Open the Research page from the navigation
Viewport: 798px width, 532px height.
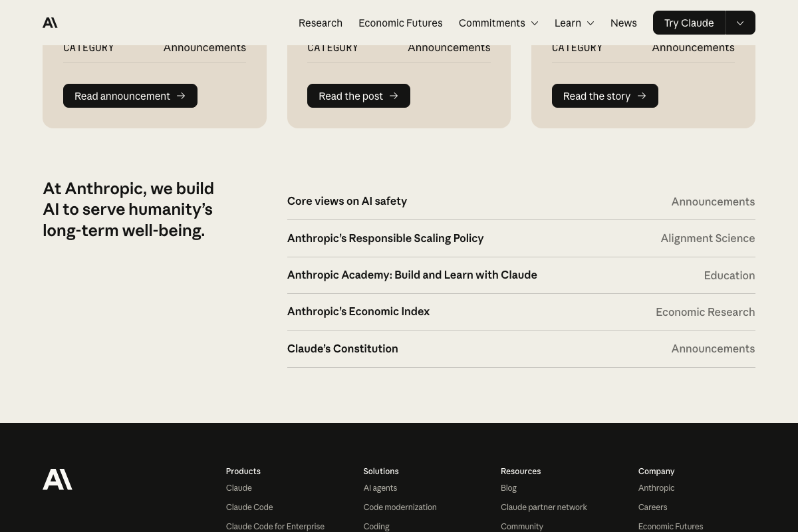coord(321,23)
